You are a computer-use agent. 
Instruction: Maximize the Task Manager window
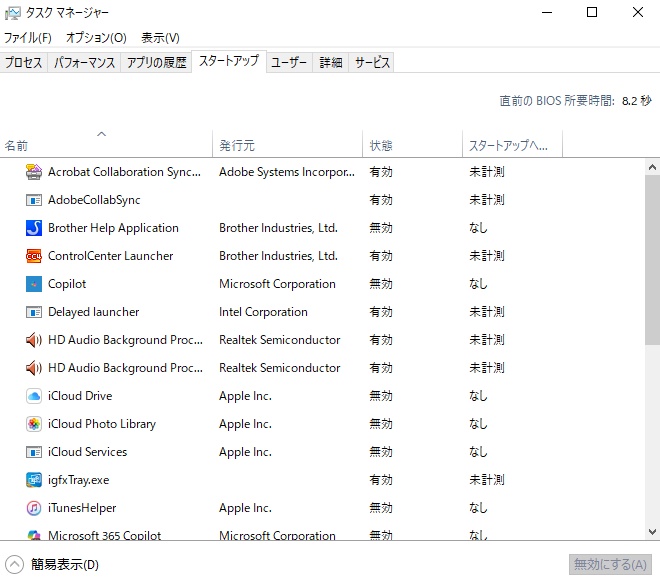592,13
